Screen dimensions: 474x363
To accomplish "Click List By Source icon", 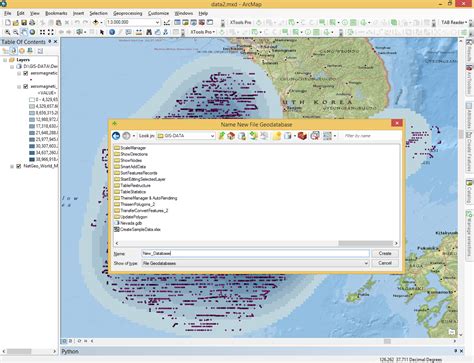I will pyautogui.click(x=13, y=51).
